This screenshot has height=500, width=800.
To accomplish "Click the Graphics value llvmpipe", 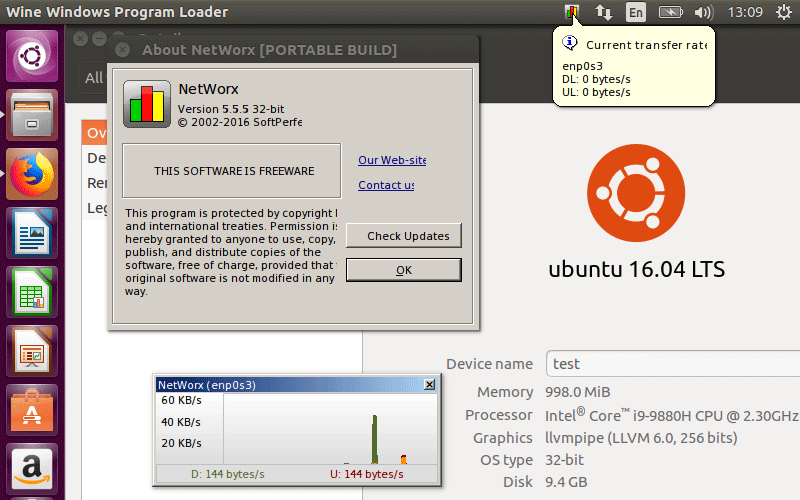I will 641,438.
